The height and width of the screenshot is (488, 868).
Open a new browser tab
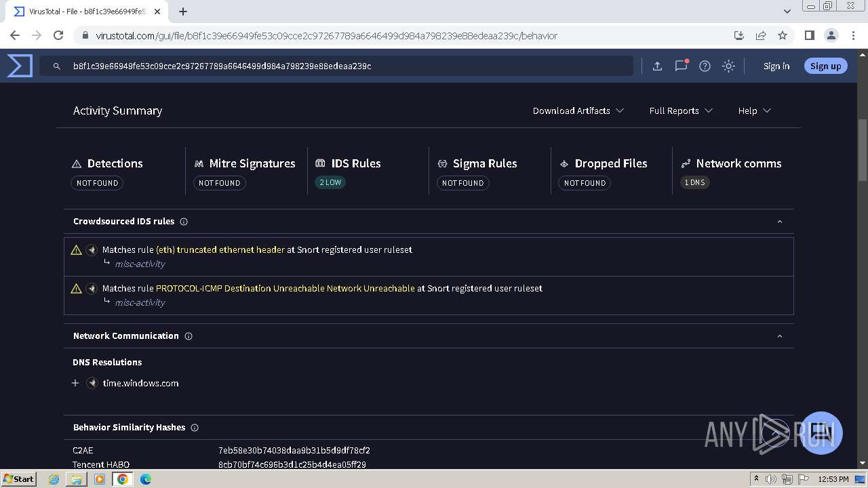[183, 12]
